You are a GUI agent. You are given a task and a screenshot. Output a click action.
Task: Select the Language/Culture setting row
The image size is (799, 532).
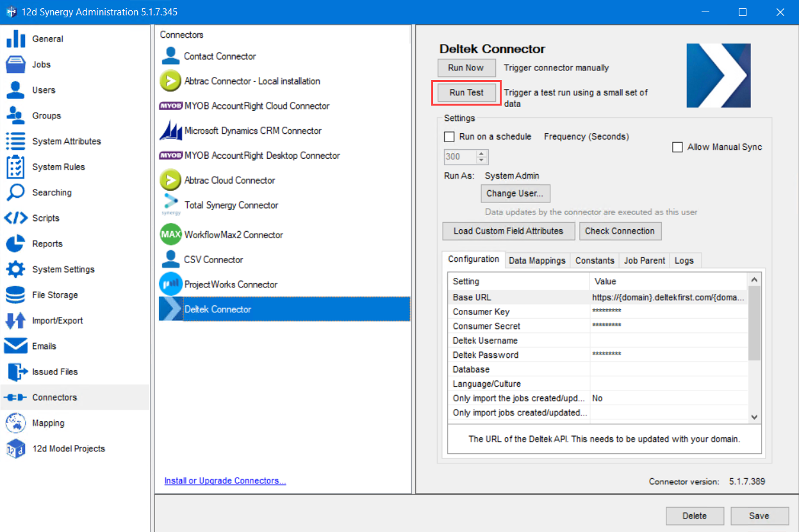click(x=598, y=384)
